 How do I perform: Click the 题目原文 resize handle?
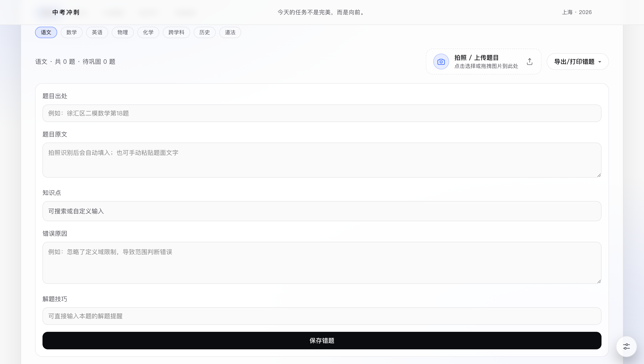point(599,175)
